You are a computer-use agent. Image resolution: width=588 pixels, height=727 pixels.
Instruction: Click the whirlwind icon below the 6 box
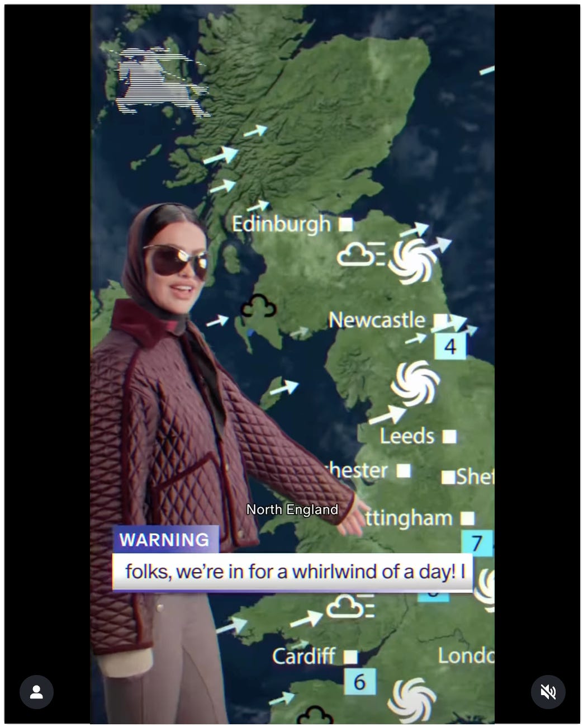[x=412, y=700]
